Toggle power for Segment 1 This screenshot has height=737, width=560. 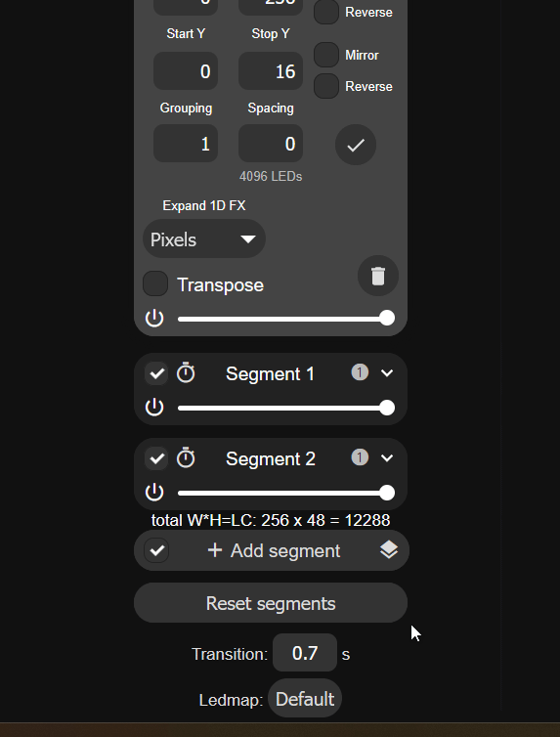coord(154,407)
